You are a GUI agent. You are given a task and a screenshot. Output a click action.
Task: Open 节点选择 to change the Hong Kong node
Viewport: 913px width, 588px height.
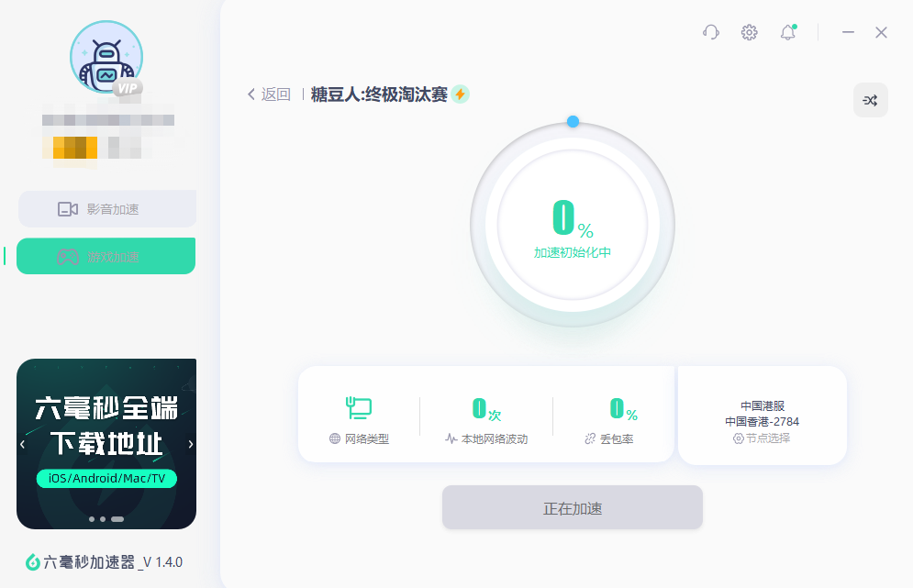tap(761, 438)
